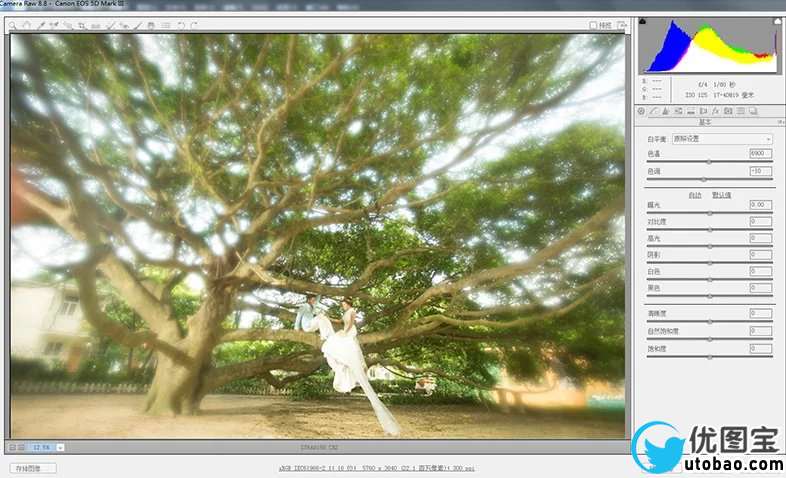Open workflow options link below preview

pos(376,468)
